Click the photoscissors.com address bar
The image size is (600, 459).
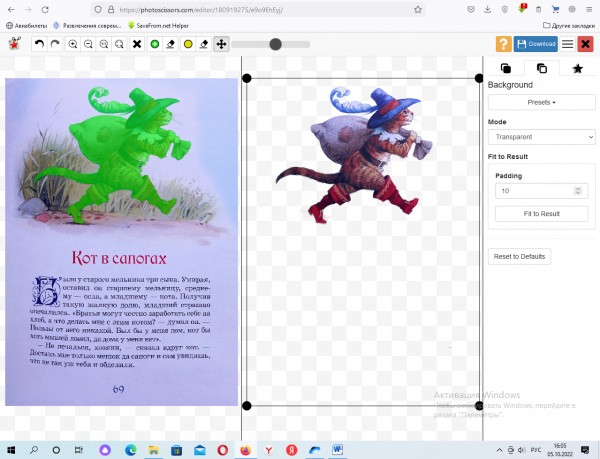click(x=260, y=10)
